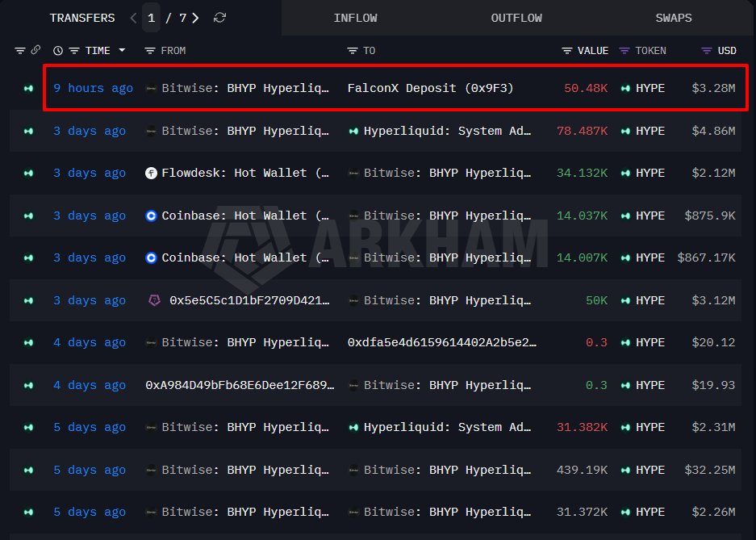The width and height of the screenshot is (756, 540).
Task: Select the TRANSFERS tab
Action: click(82, 18)
